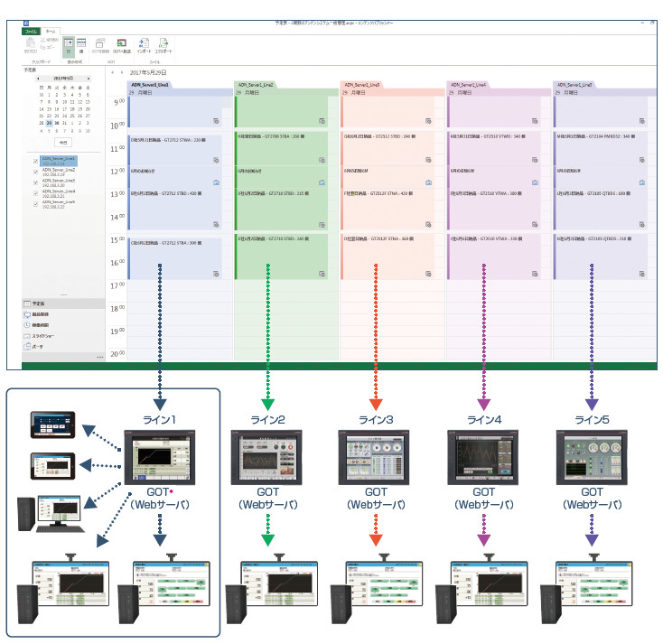Select the week view icon in the ribbon

click(x=81, y=44)
